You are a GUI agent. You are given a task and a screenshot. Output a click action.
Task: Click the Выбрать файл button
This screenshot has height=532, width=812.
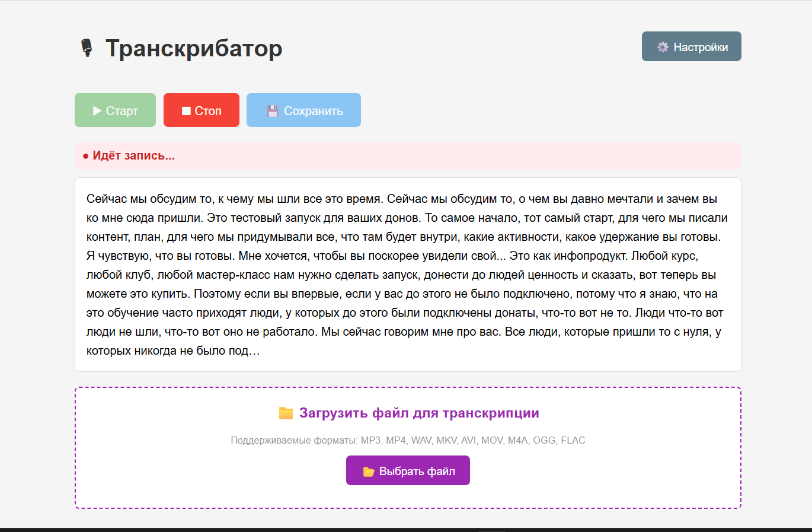tap(408, 470)
